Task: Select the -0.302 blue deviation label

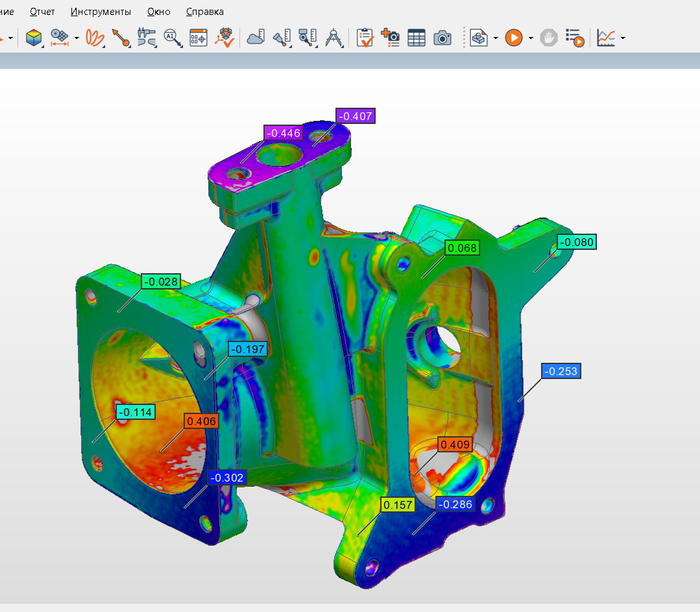Action: [x=227, y=478]
